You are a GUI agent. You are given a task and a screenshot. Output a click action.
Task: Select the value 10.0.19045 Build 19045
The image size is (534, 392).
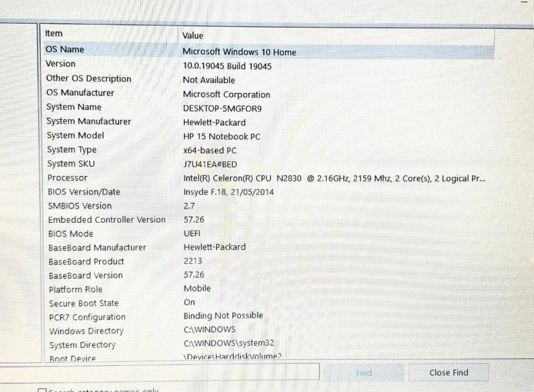click(x=227, y=66)
